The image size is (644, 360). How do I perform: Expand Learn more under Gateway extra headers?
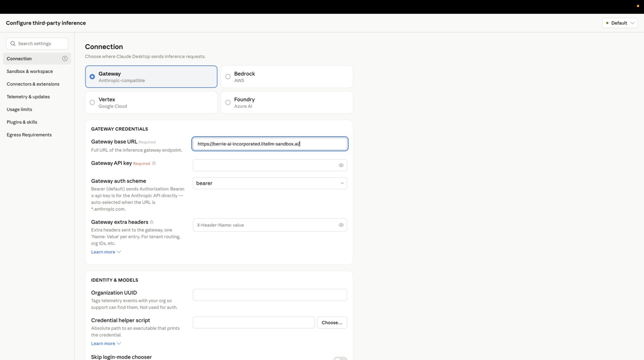point(106,252)
